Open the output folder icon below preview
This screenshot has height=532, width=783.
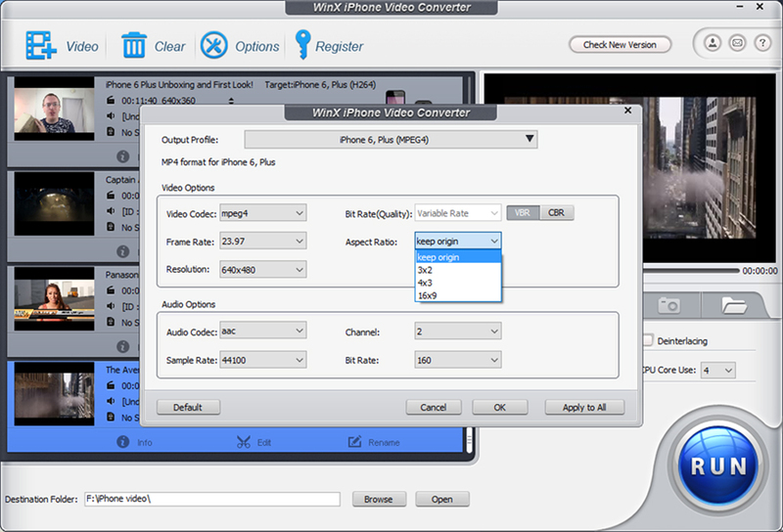(733, 305)
